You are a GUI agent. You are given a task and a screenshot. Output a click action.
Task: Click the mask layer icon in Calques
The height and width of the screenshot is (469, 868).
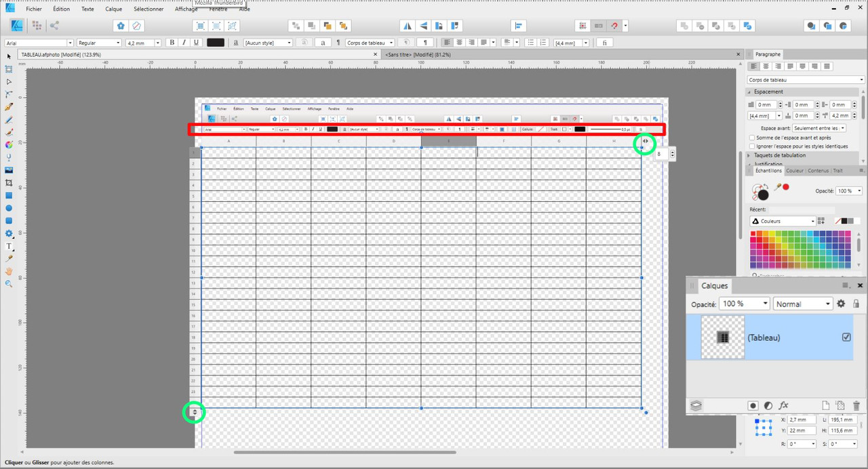pos(753,405)
